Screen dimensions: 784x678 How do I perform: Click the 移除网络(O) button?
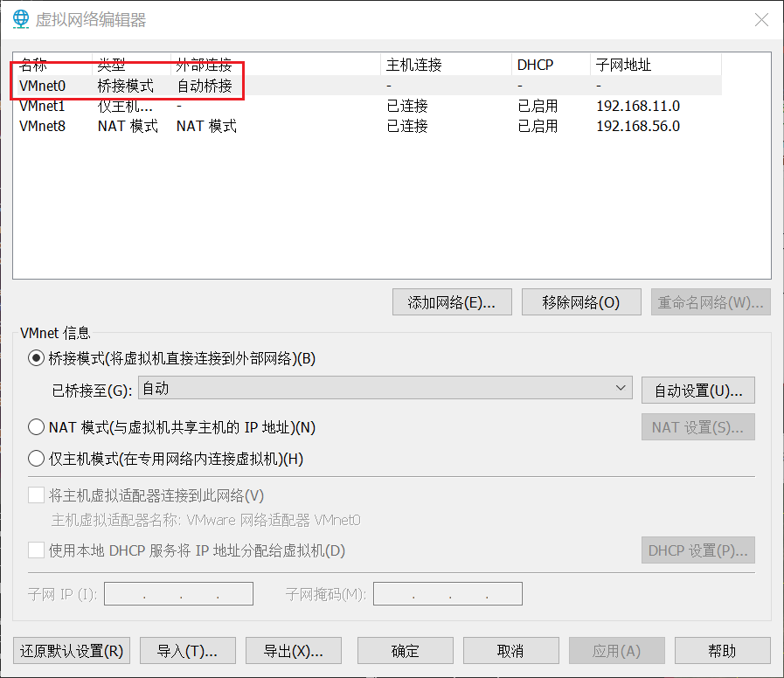581,302
